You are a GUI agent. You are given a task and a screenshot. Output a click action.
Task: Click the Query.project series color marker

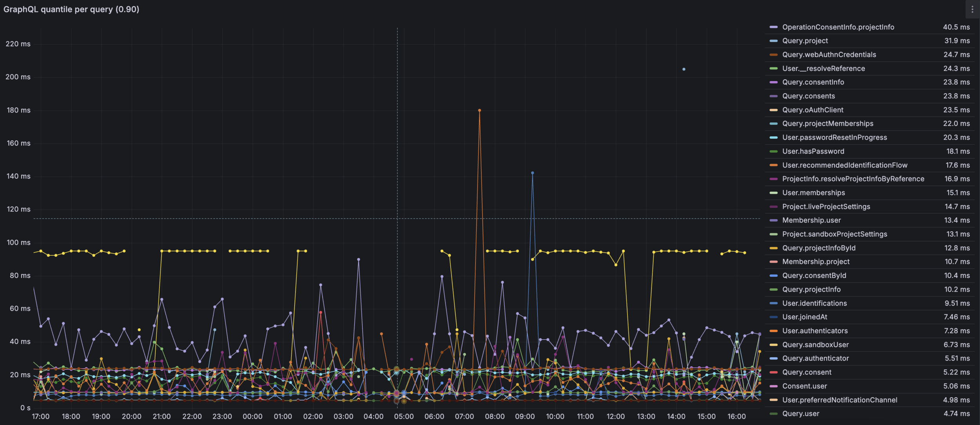[x=773, y=41]
